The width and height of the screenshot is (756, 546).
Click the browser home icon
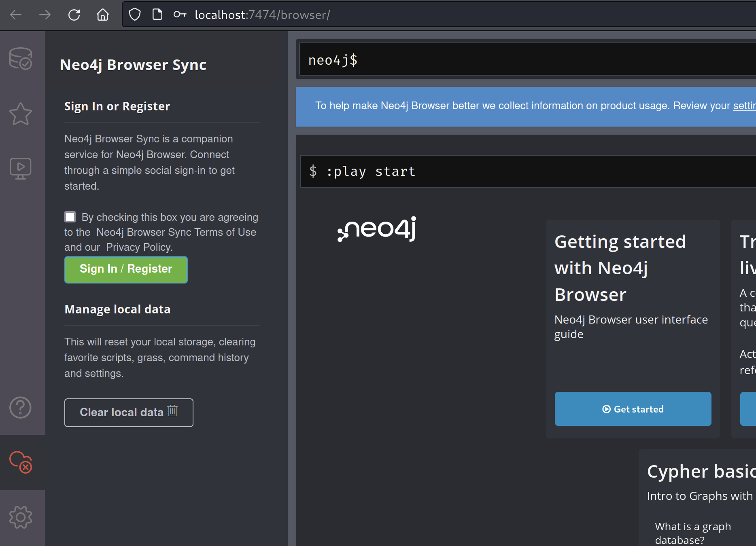pyautogui.click(x=103, y=15)
